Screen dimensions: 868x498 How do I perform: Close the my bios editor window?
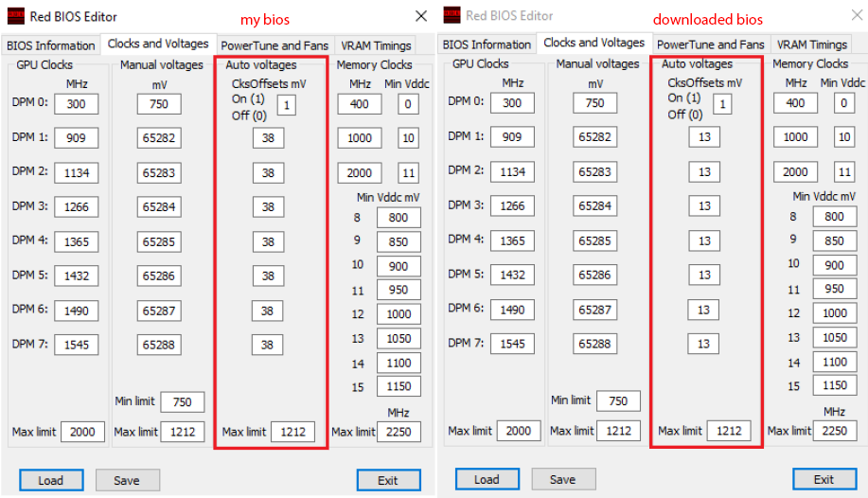[x=421, y=16]
